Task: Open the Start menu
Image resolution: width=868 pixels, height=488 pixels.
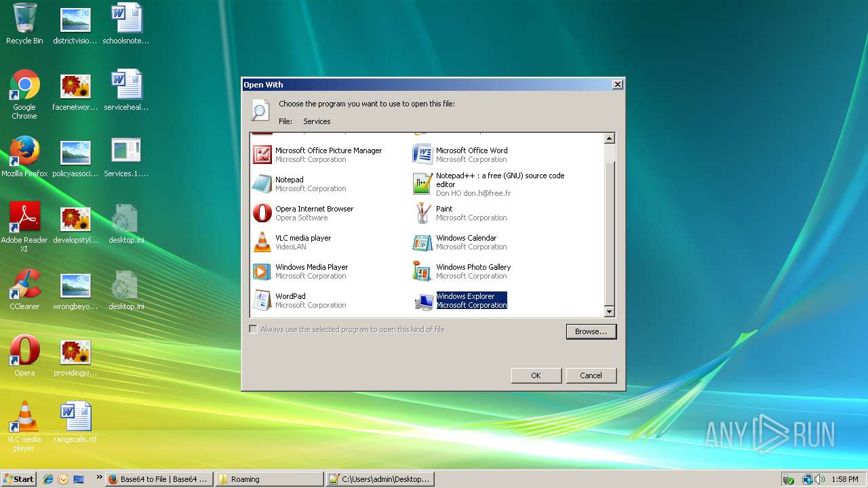Action: (19, 479)
